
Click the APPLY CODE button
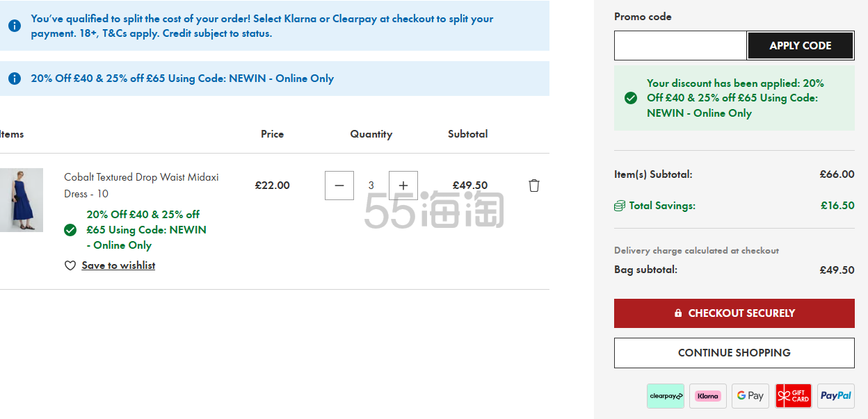click(801, 46)
